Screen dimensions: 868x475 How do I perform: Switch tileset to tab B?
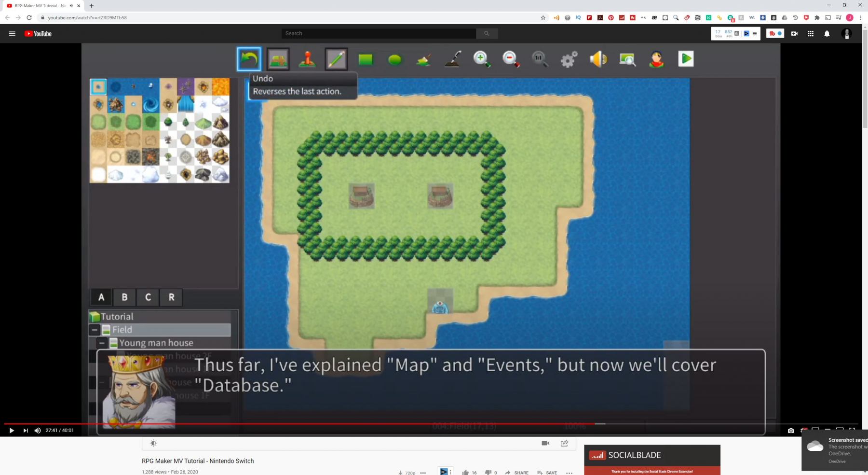124,297
